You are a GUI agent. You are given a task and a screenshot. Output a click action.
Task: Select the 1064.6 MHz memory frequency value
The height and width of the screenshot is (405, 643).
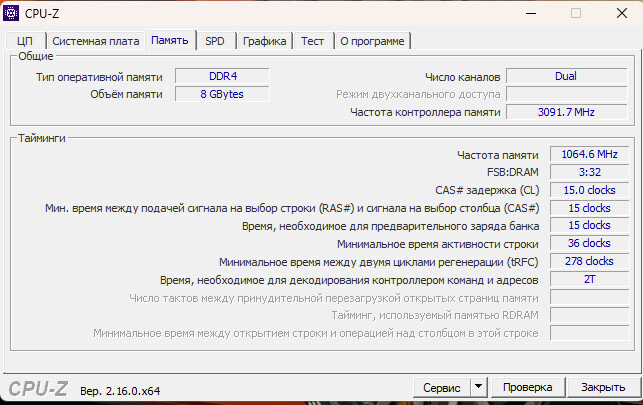(589, 154)
